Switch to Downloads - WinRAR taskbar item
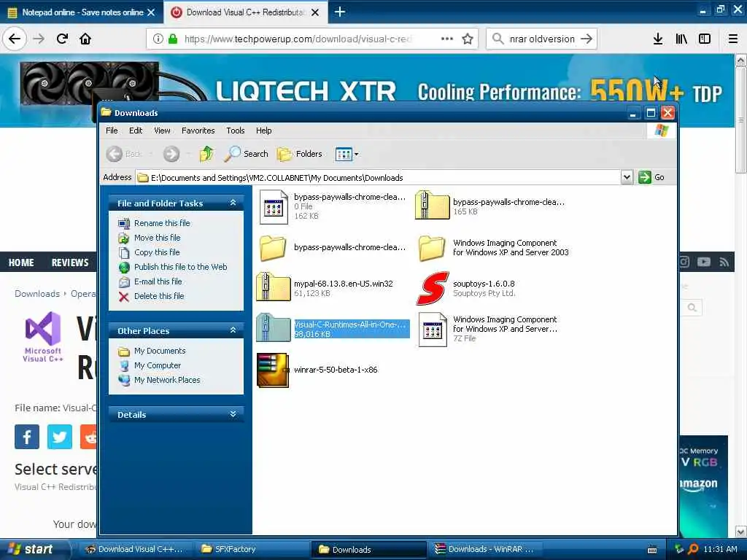 485,549
